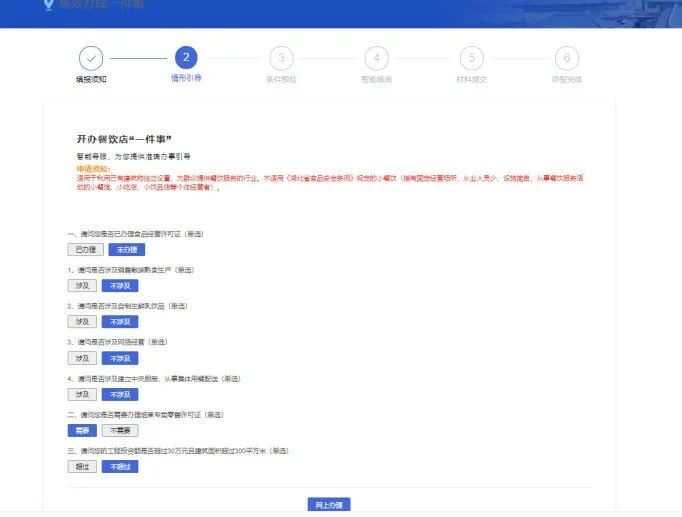682x517 pixels.
Task: Select the 材料提交 step label
Action: coord(472,80)
